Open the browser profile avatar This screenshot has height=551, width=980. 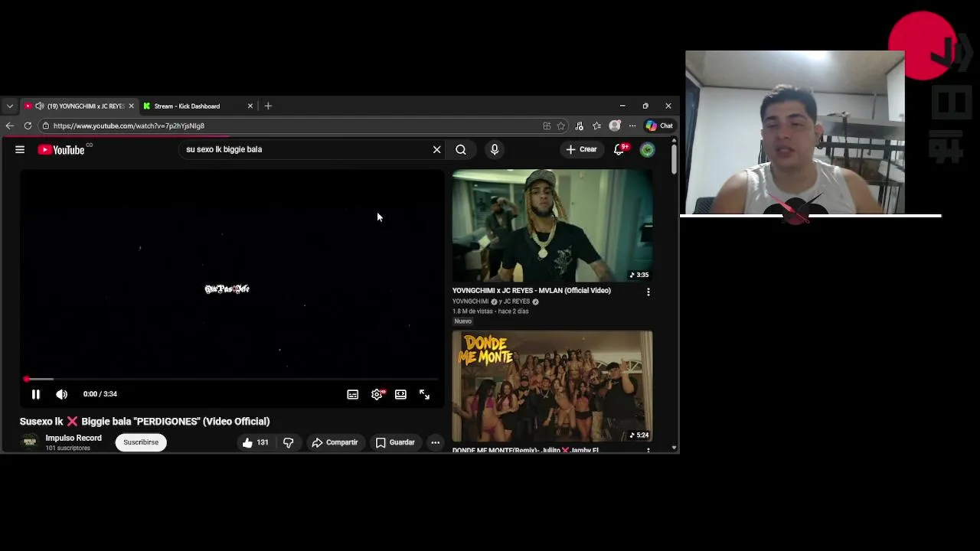click(615, 126)
